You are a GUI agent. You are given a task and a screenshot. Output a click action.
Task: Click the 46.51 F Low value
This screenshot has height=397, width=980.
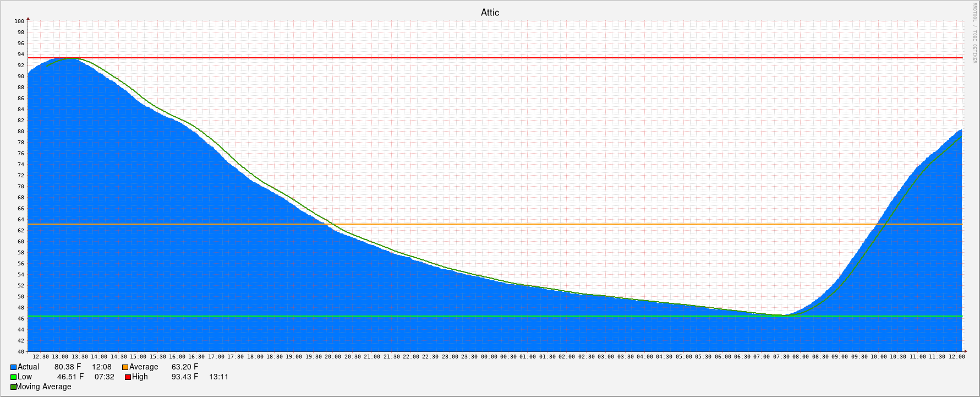[70, 377]
